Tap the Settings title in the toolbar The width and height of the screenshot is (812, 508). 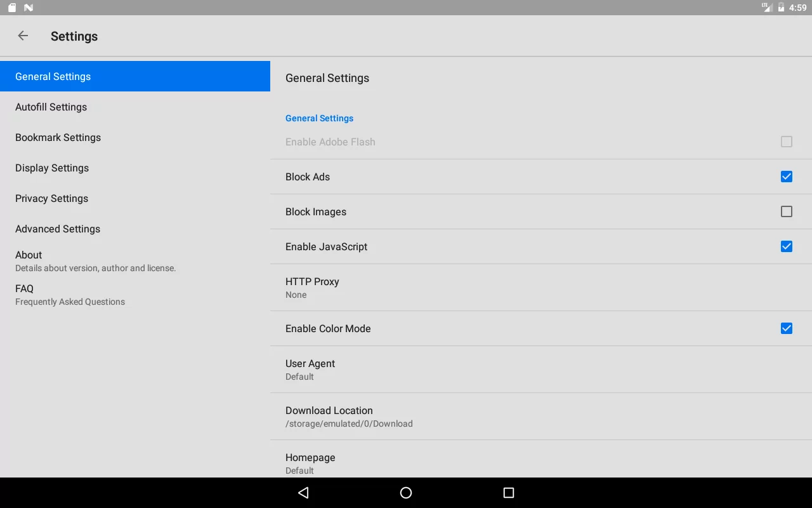pos(74,36)
